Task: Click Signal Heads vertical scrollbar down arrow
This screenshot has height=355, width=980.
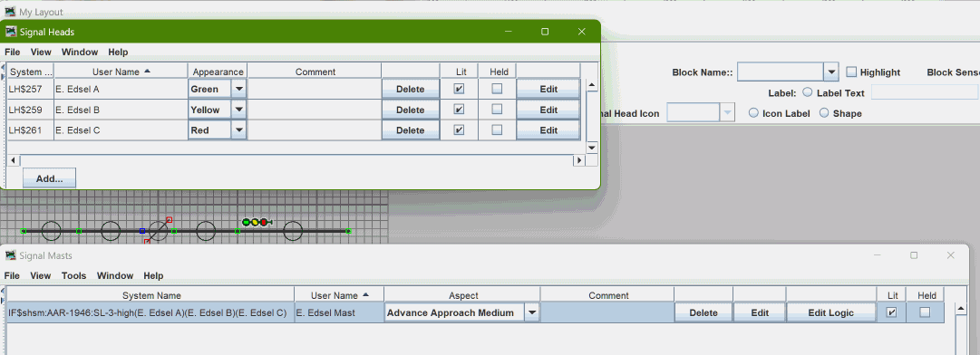Action: (x=592, y=148)
